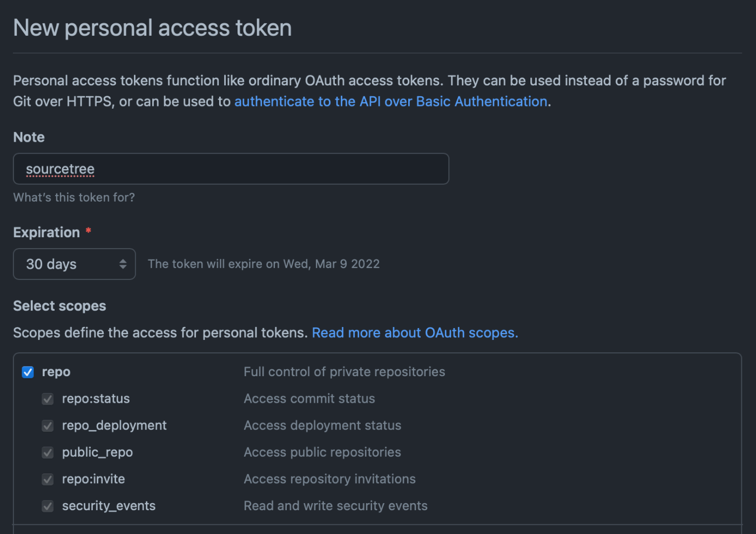Click the repo:invite scope label
The width and height of the screenshot is (756, 534).
pos(93,479)
